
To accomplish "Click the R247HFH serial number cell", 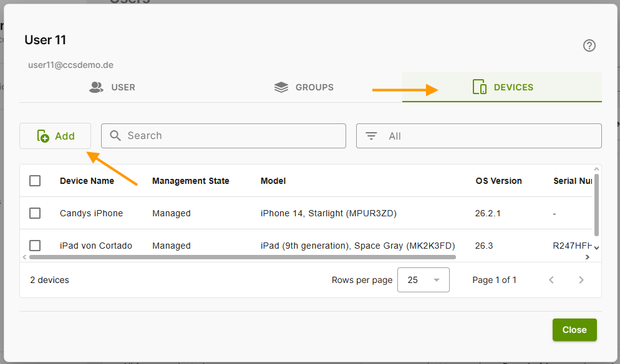I will click(572, 246).
